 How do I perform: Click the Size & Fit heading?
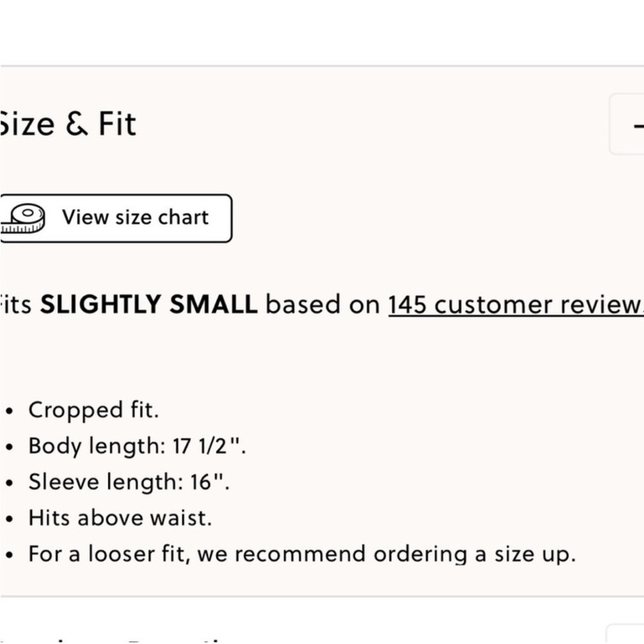[x=68, y=124]
